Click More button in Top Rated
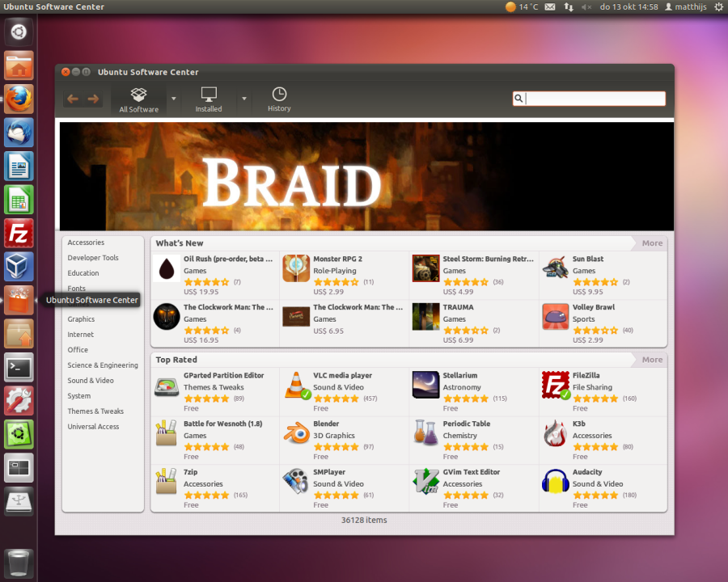Viewport: 728px width, 582px height. [x=651, y=360]
